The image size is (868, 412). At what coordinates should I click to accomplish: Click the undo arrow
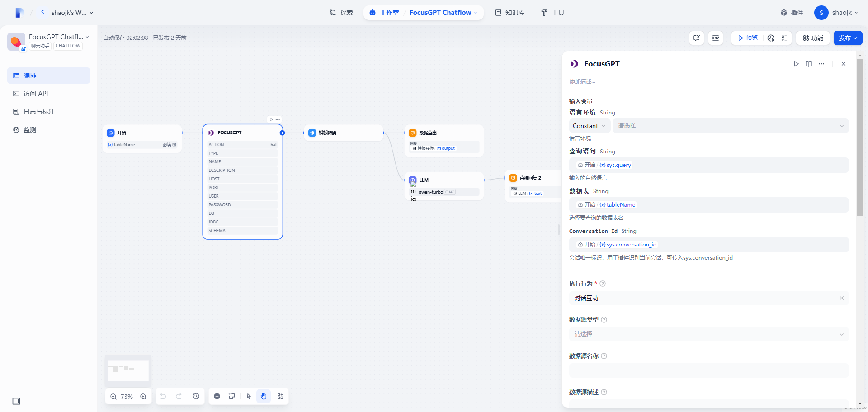coord(163,396)
